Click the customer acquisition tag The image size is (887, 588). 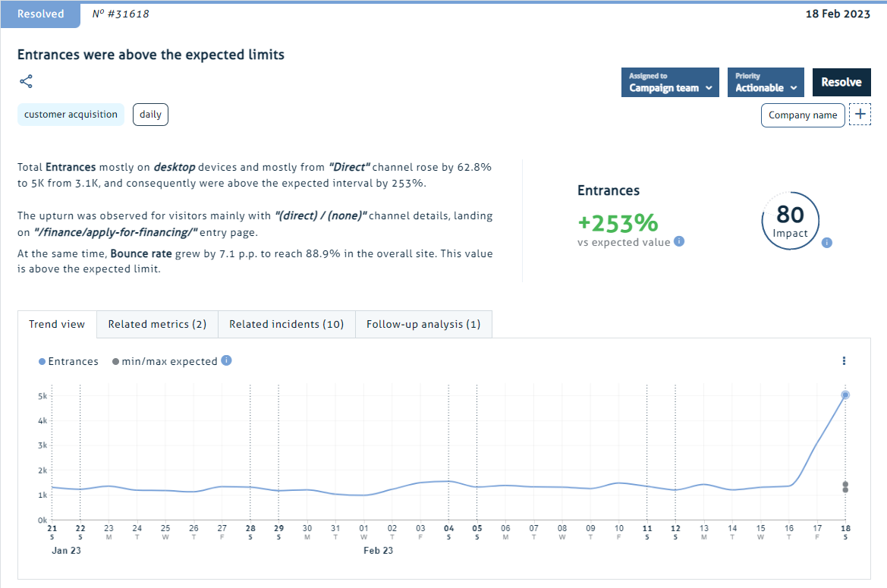pos(71,114)
